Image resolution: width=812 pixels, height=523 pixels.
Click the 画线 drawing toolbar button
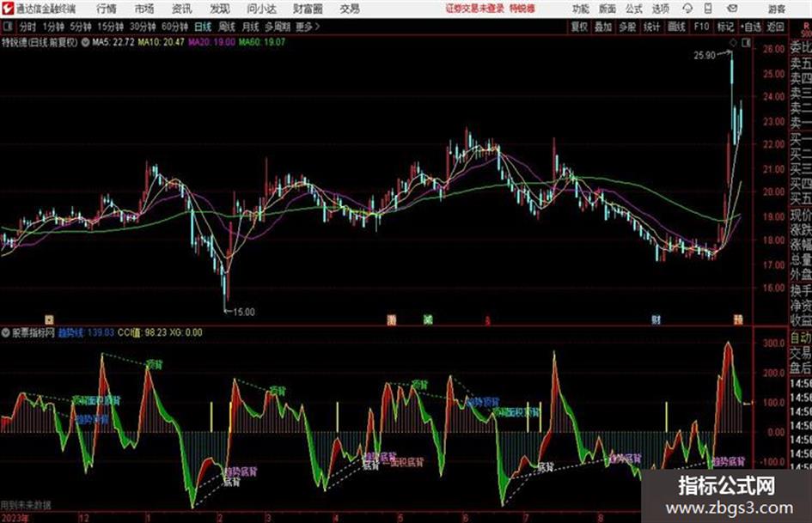tap(676, 27)
